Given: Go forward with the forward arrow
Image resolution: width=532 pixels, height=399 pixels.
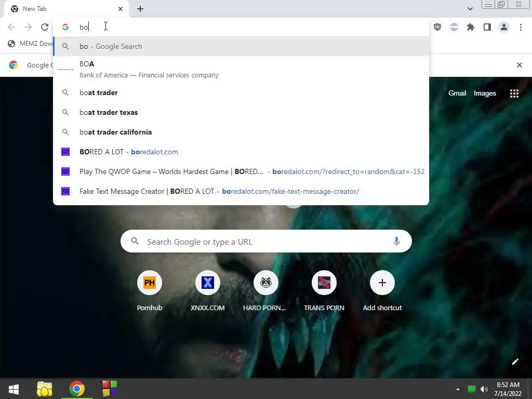Looking at the screenshot, I should click(28, 27).
